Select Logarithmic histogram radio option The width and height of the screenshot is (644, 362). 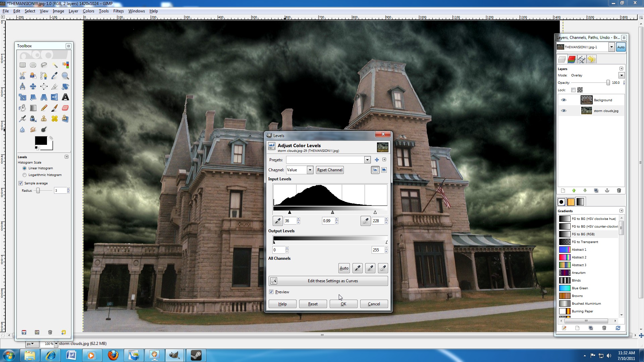pyautogui.click(x=24, y=175)
